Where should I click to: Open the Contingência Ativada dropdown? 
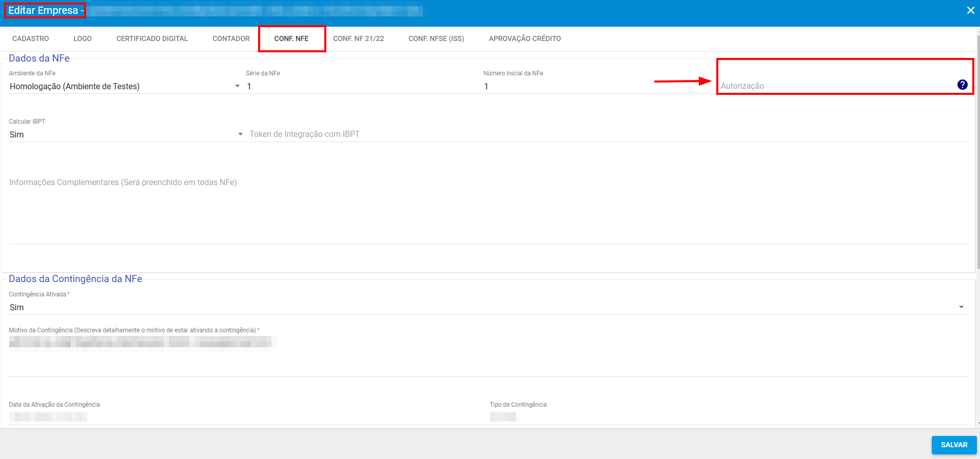tap(488, 307)
